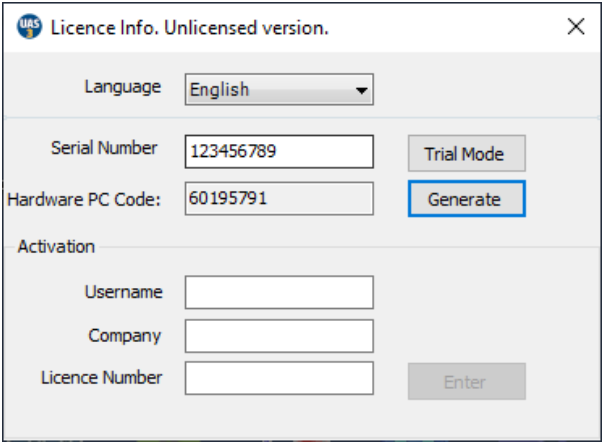The image size is (604, 444).
Task: Click the Language dropdown arrow
Action: [361, 91]
